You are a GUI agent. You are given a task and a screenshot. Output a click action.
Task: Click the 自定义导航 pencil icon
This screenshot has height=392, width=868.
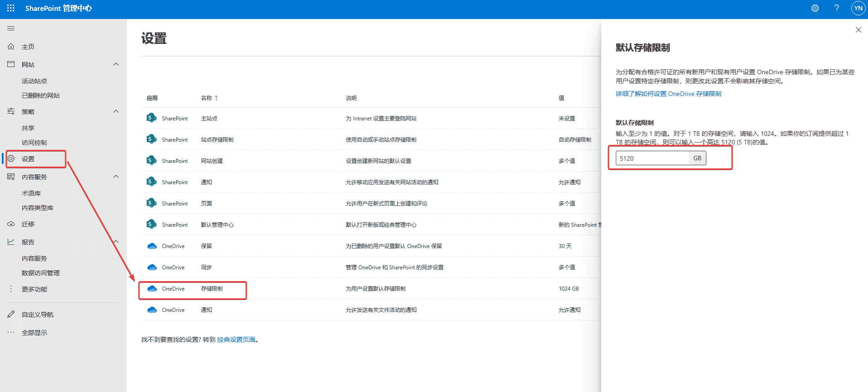click(x=11, y=314)
